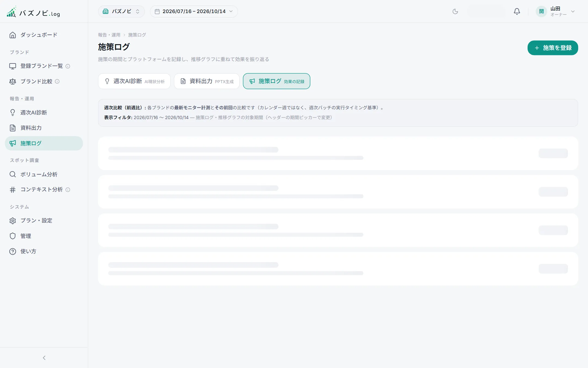The image size is (588, 368).
Task: Open 登録ブランド一覧 in sidebar
Action: click(44, 66)
